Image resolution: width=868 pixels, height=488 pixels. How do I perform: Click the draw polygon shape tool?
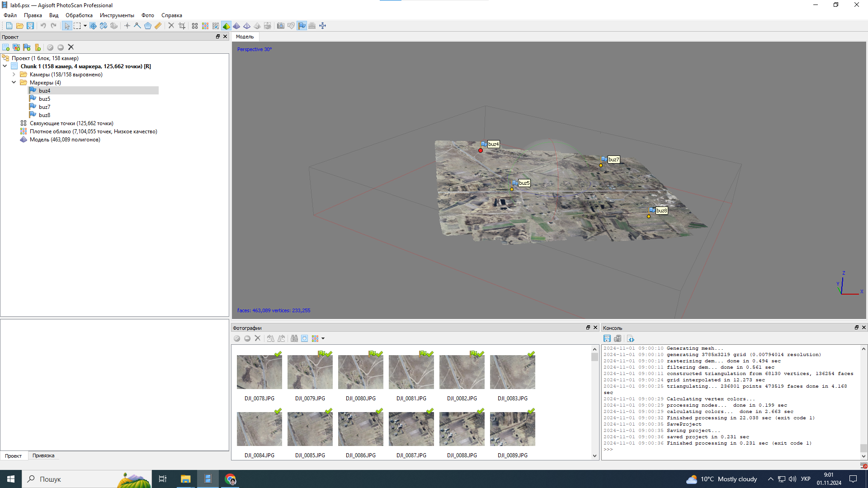click(148, 26)
